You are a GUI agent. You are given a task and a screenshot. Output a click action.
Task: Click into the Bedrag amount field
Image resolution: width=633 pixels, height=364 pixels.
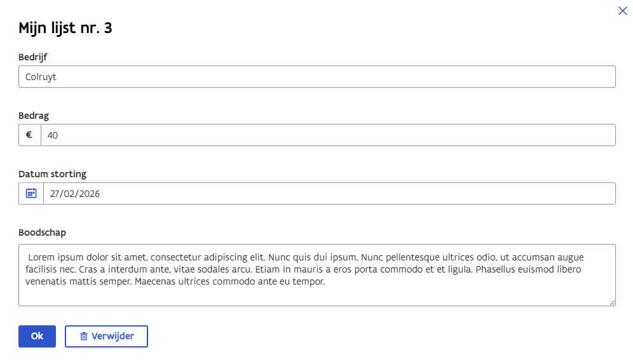pos(327,135)
